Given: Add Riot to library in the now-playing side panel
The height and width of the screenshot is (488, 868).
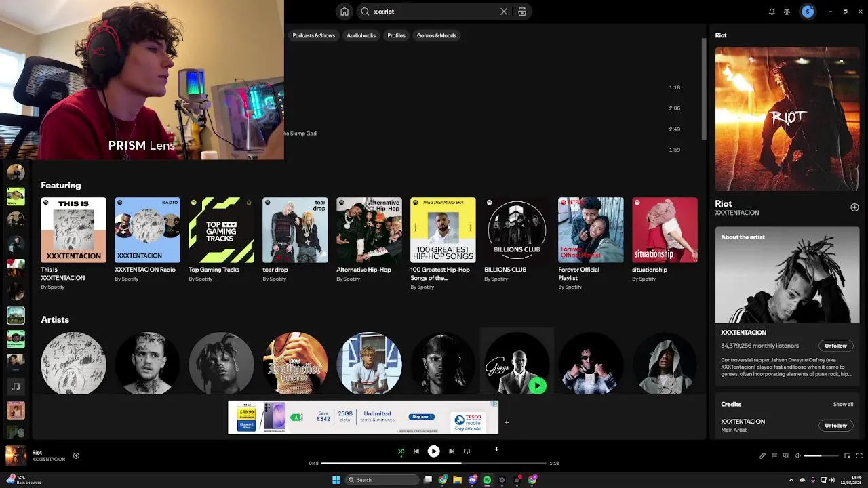Looking at the screenshot, I should tap(854, 207).
